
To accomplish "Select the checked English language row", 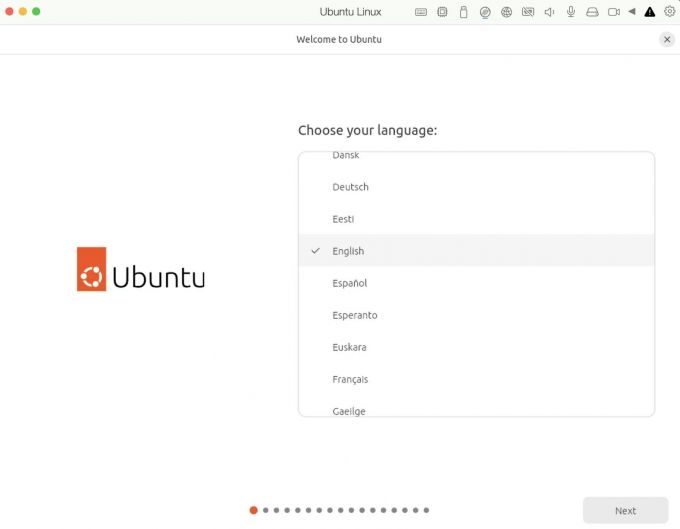I will tap(476, 251).
